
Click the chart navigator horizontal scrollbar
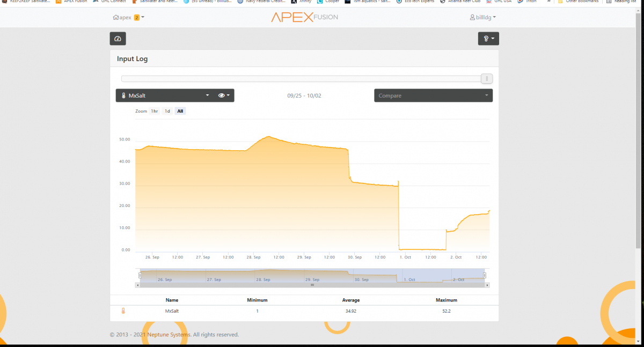pos(312,285)
